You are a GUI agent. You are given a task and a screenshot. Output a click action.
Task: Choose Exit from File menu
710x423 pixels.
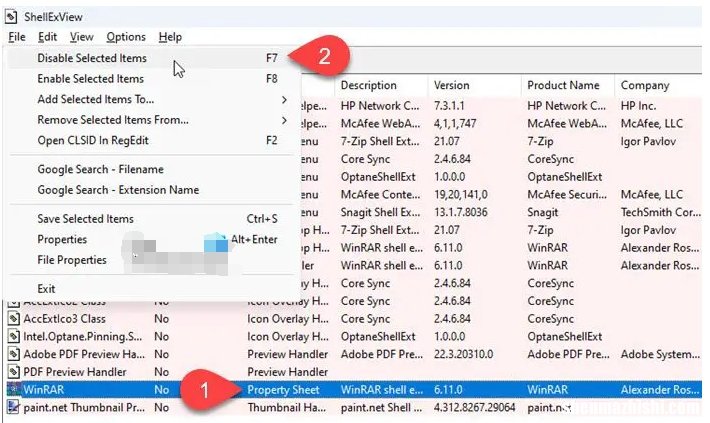pos(153,288)
